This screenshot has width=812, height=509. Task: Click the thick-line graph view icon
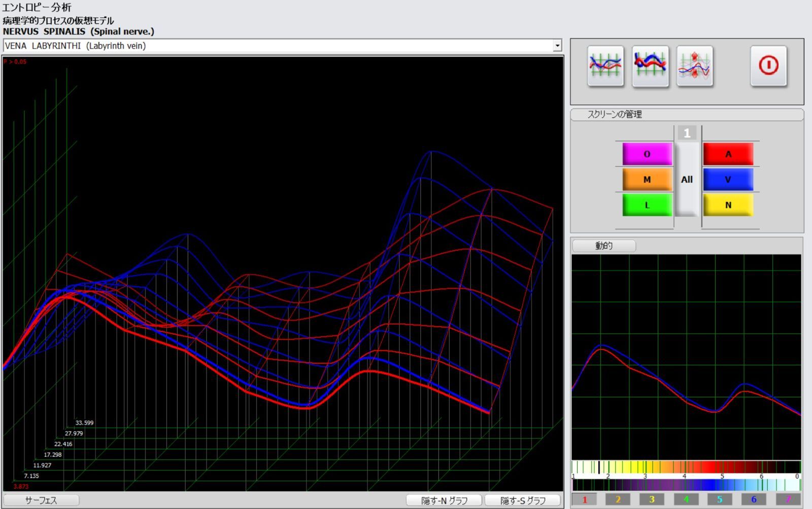(650, 66)
